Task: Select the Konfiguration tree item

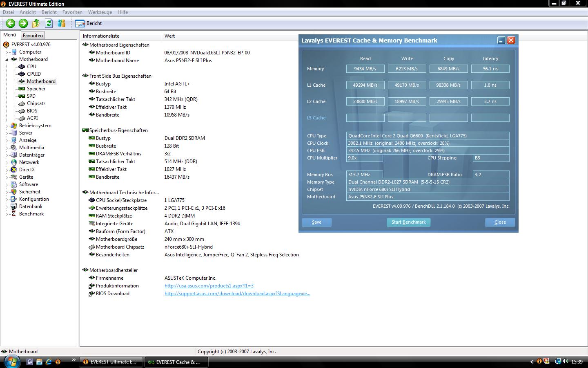Action: [x=34, y=199]
